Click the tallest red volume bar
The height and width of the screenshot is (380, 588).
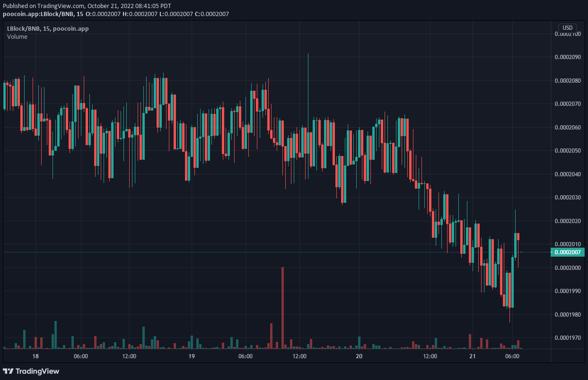click(x=282, y=308)
